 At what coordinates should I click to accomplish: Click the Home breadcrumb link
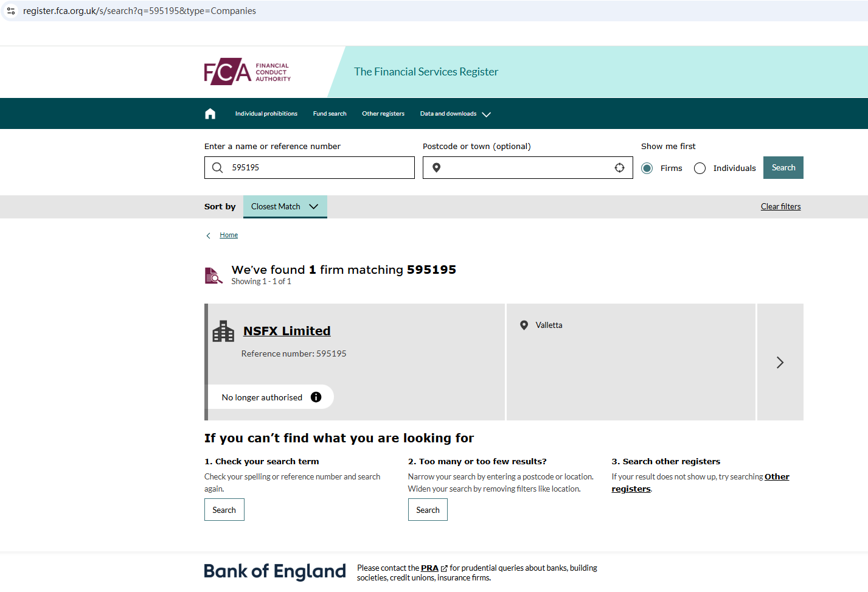[x=229, y=235]
